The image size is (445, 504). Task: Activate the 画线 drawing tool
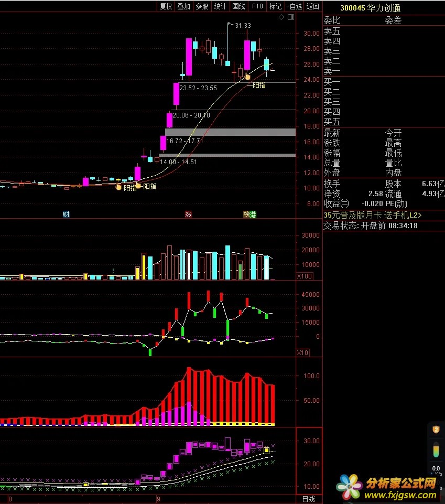[x=238, y=6]
